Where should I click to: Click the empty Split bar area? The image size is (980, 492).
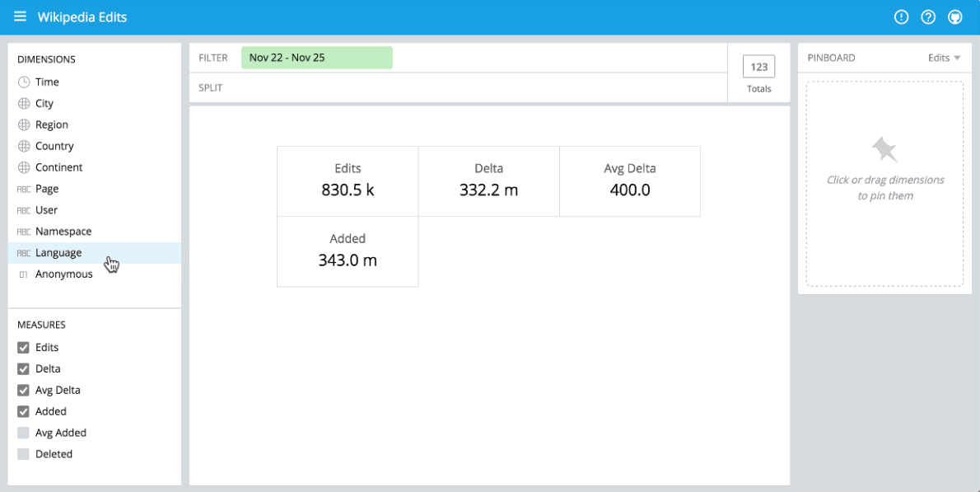458,87
